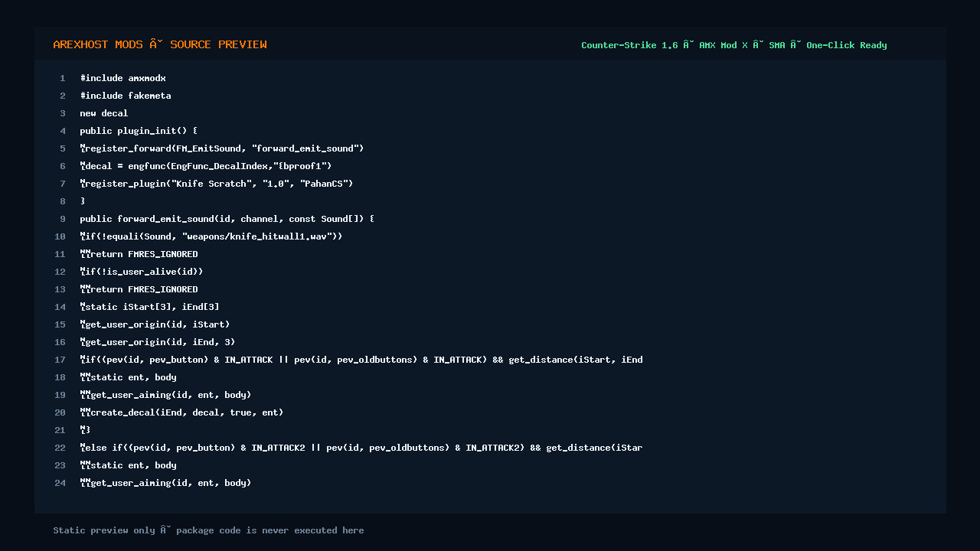The image size is (980, 551).
Task: Click the 'create_decal(iEnd, decal, true, ent)' line
Action: [x=181, y=412]
